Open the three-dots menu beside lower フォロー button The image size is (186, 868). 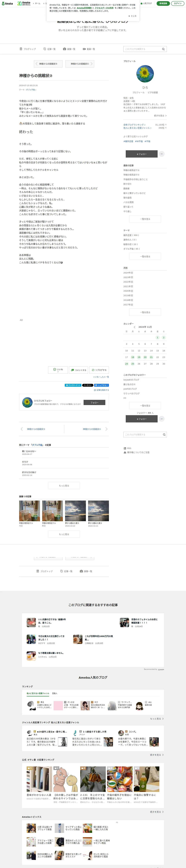pyautogui.click(x=162, y=419)
